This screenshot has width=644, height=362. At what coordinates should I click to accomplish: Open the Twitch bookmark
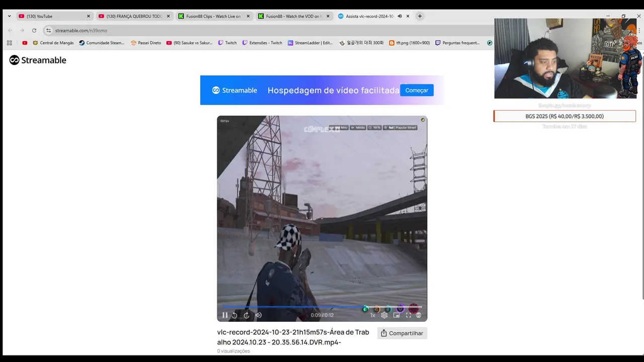point(227,43)
